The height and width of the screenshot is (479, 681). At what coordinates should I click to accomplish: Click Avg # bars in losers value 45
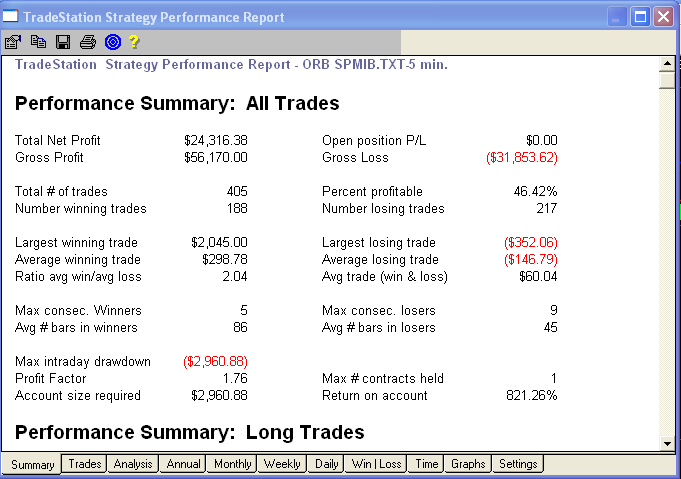click(550, 327)
